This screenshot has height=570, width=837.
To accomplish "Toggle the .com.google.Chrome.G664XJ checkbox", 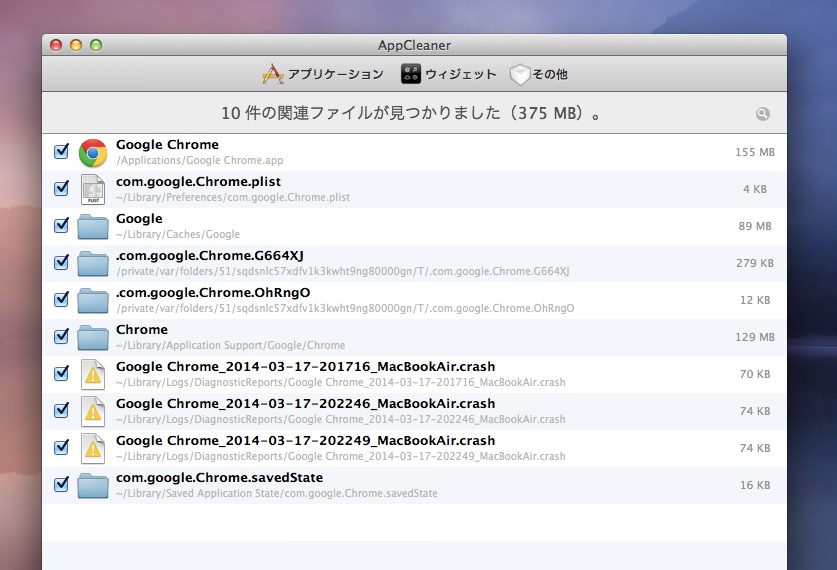I will tap(61, 262).
